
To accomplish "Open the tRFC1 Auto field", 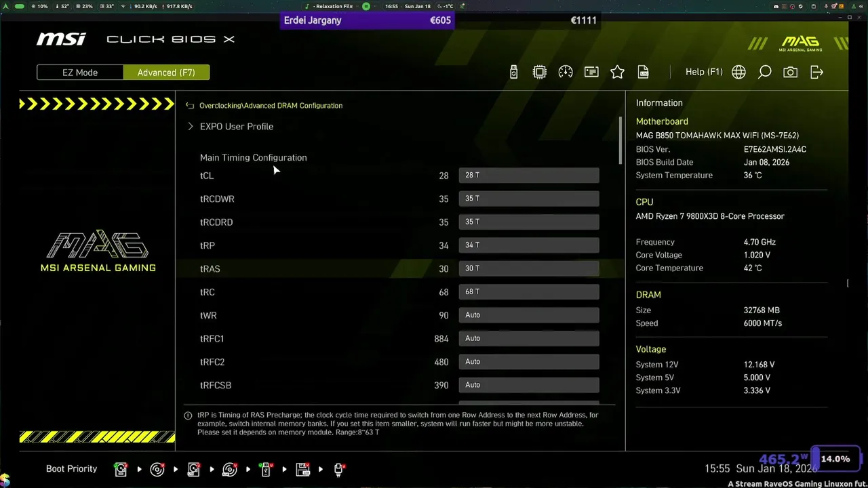I will pyautogui.click(x=529, y=338).
